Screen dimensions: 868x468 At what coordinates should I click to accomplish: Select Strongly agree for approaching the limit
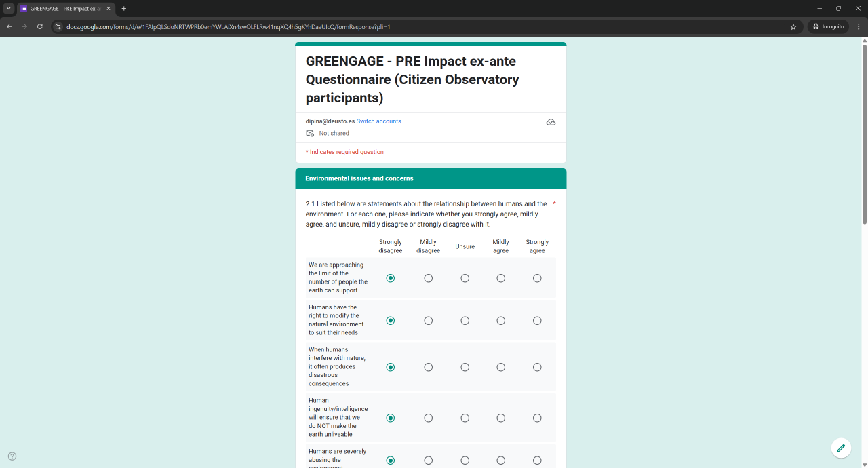pyautogui.click(x=537, y=278)
